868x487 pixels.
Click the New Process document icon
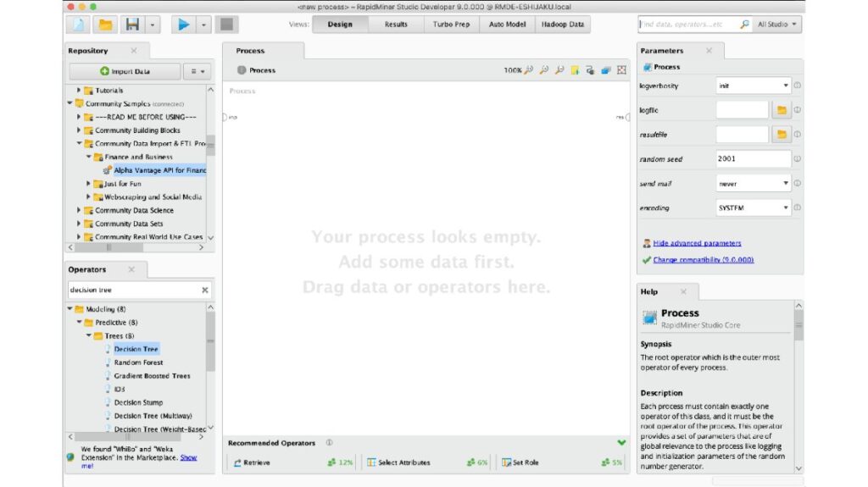[79, 25]
